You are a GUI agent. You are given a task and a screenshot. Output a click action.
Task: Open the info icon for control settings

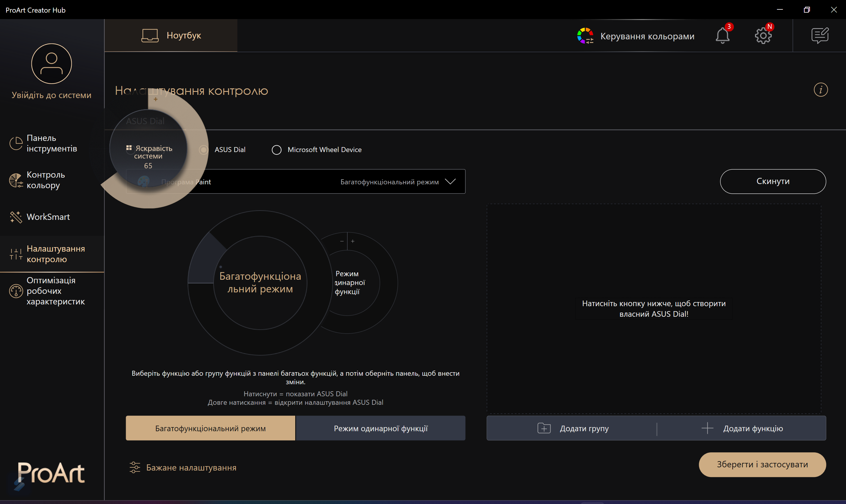pos(820,90)
